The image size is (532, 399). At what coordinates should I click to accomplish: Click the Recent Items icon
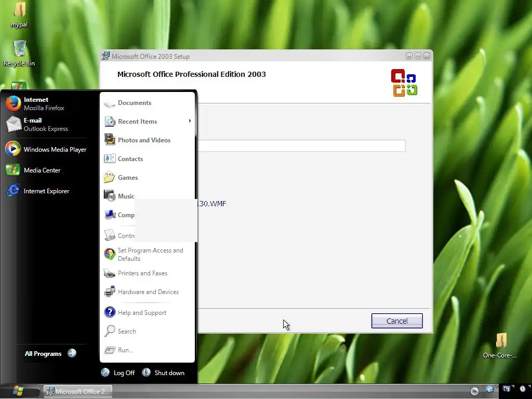tap(110, 121)
